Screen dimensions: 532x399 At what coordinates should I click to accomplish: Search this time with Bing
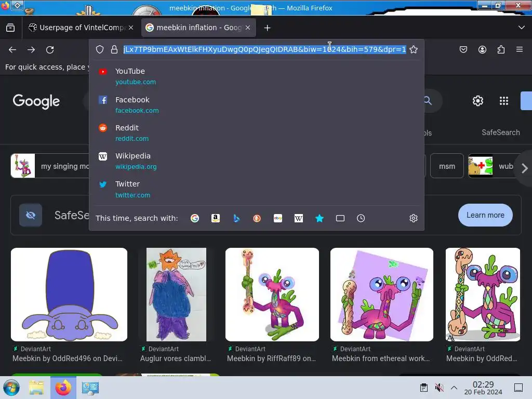236,218
